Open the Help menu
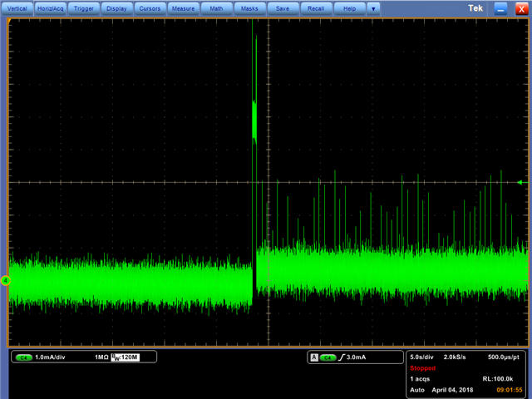This screenshot has height=399, width=532. tap(349, 8)
